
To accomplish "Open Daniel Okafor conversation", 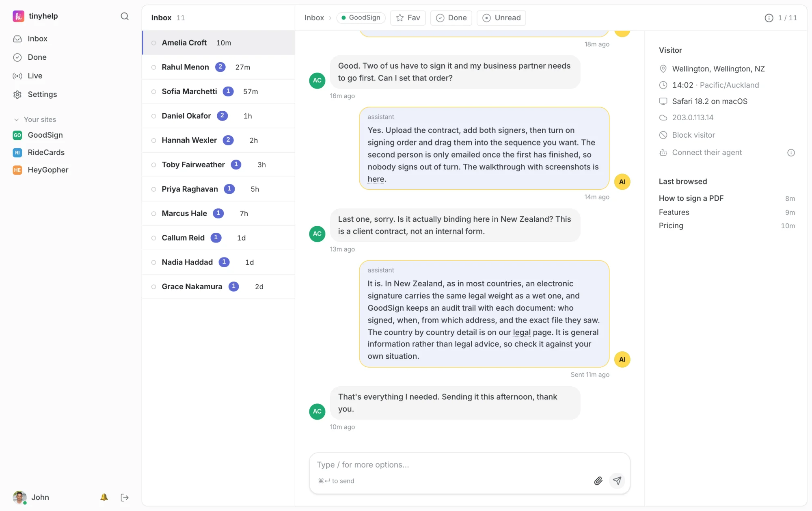I will point(218,116).
